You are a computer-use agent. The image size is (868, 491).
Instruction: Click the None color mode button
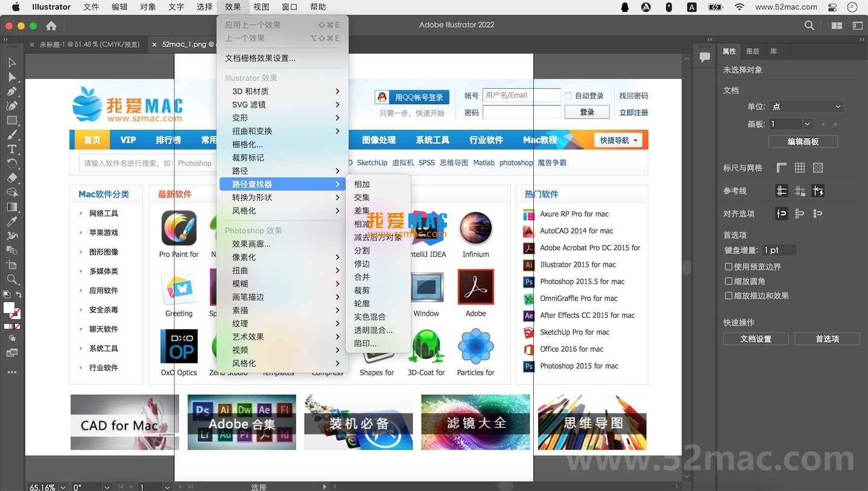click(x=17, y=326)
